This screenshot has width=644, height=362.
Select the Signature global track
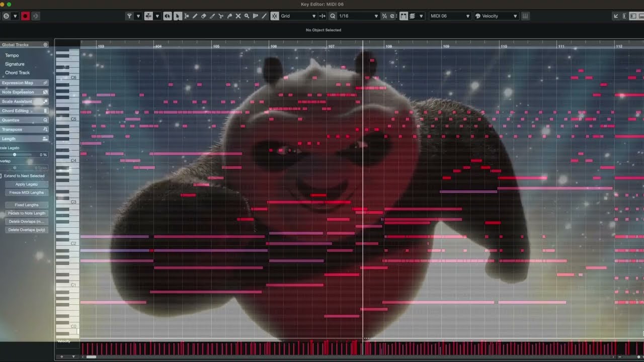15,64
